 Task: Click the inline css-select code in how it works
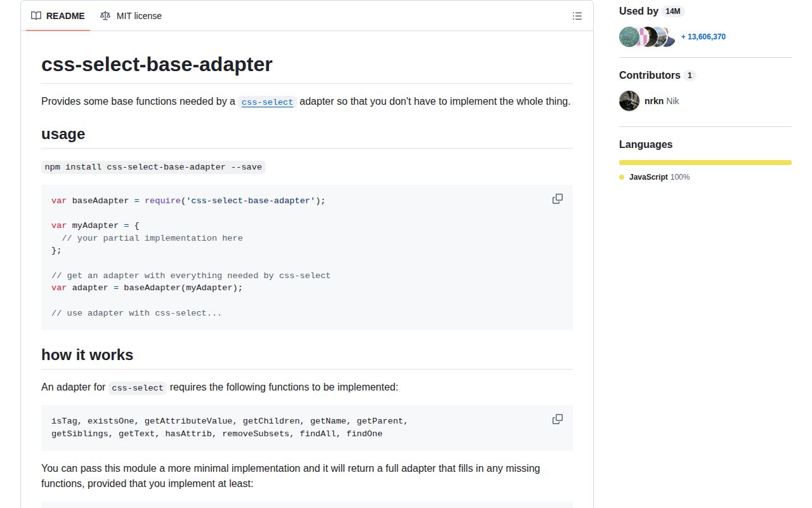(x=138, y=388)
